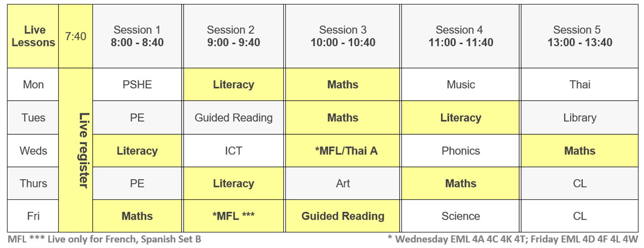Select the Live Lessons header cell
644x248 pixels.
tap(33, 36)
